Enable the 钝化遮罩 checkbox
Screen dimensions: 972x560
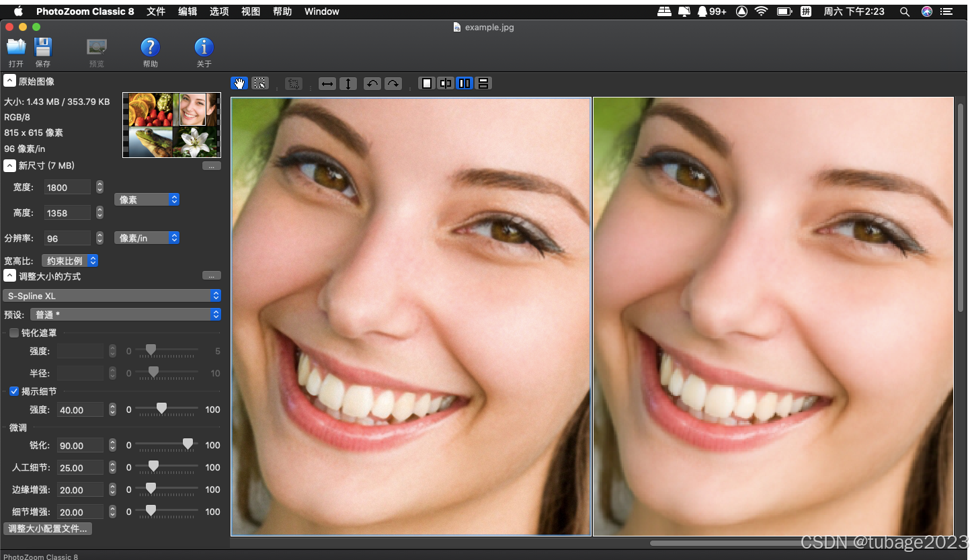coord(14,333)
